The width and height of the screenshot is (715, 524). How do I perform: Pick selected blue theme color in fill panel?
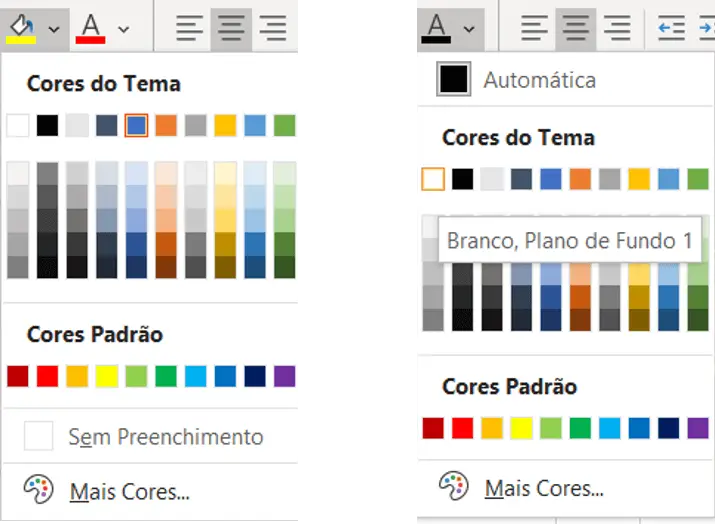pos(136,125)
